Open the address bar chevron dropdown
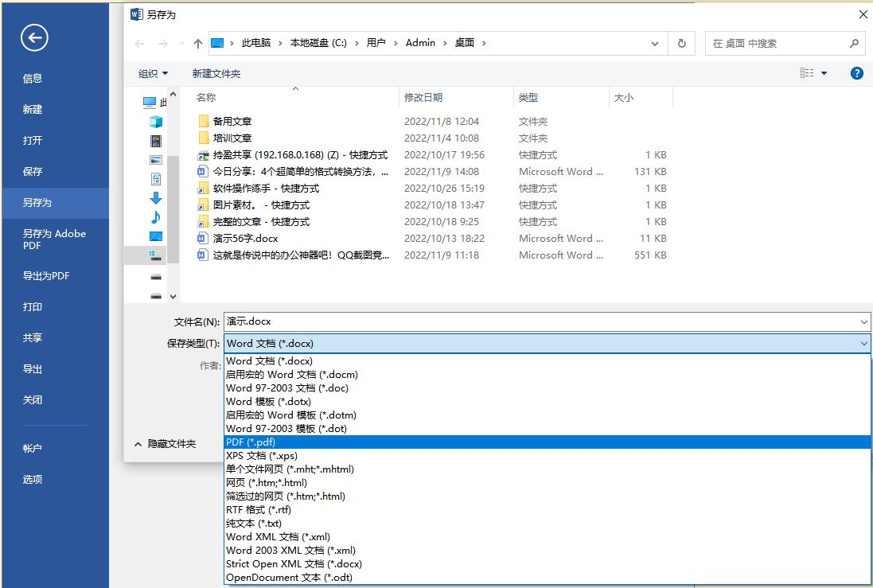 coord(655,44)
